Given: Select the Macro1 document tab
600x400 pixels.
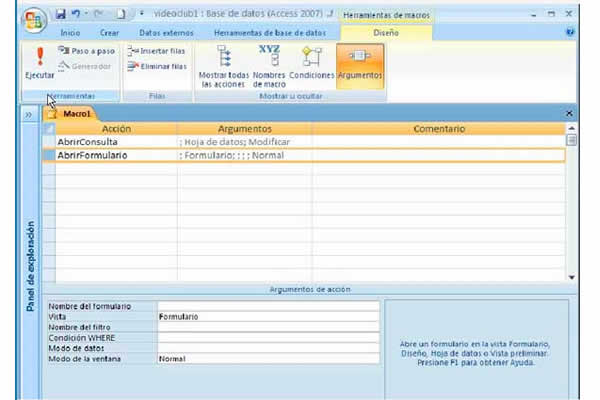Looking at the screenshot, I should click(73, 115).
